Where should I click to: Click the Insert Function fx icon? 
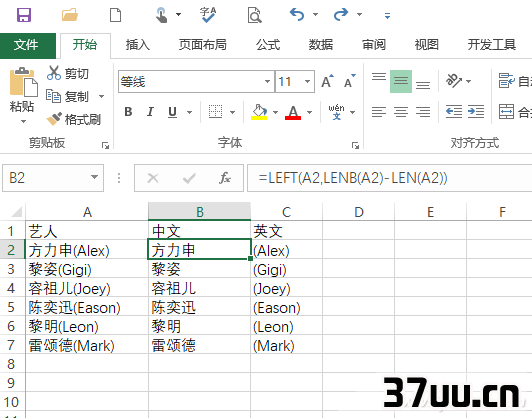coord(225,178)
